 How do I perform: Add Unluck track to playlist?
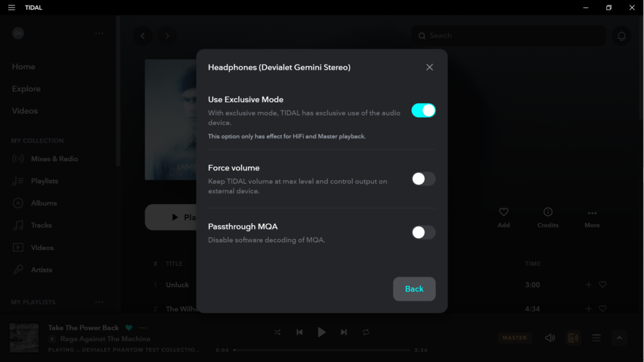click(x=588, y=285)
